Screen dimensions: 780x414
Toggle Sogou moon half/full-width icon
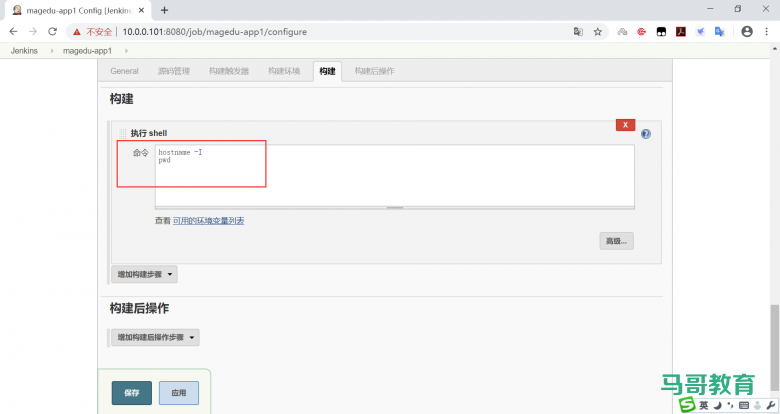click(717, 406)
